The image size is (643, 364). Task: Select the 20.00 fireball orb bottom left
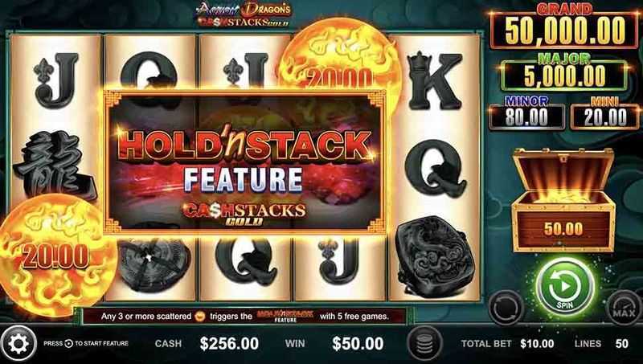(x=55, y=256)
